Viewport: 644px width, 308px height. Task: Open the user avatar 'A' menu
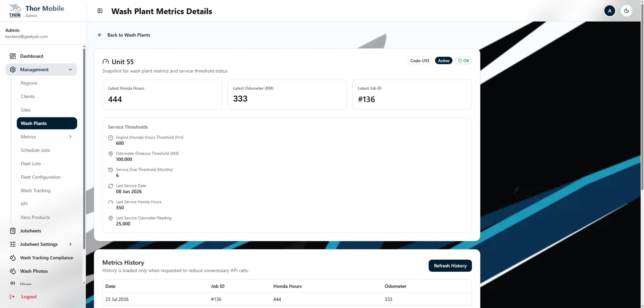[609, 11]
